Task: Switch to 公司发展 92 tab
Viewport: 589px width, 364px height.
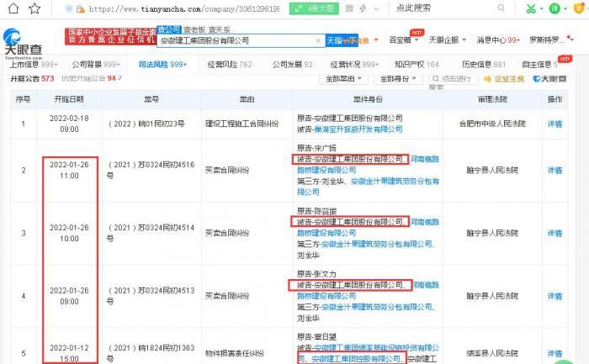Action: pos(292,65)
